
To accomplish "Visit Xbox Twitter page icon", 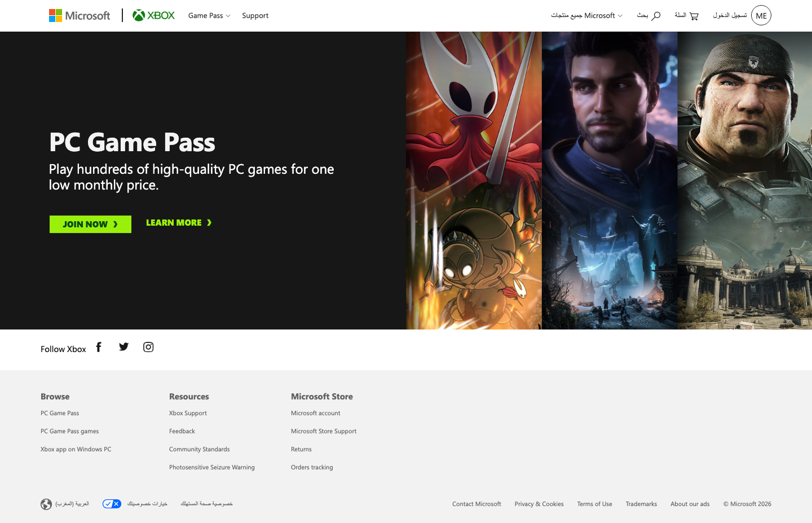I will coord(124,347).
